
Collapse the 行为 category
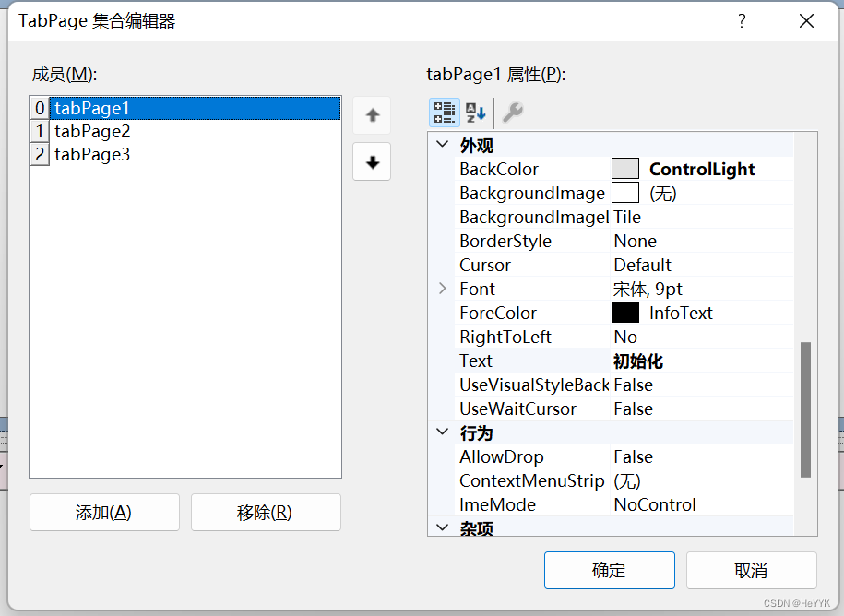443,432
